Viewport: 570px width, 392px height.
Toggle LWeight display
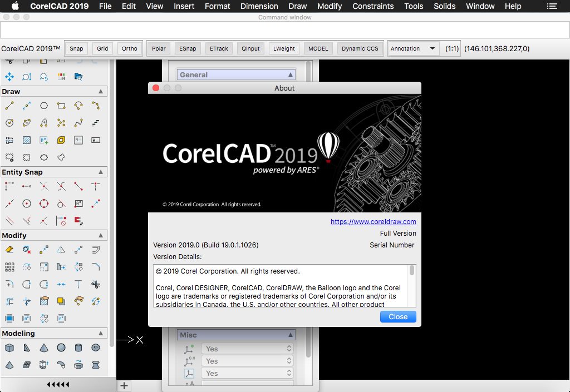tap(284, 48)
